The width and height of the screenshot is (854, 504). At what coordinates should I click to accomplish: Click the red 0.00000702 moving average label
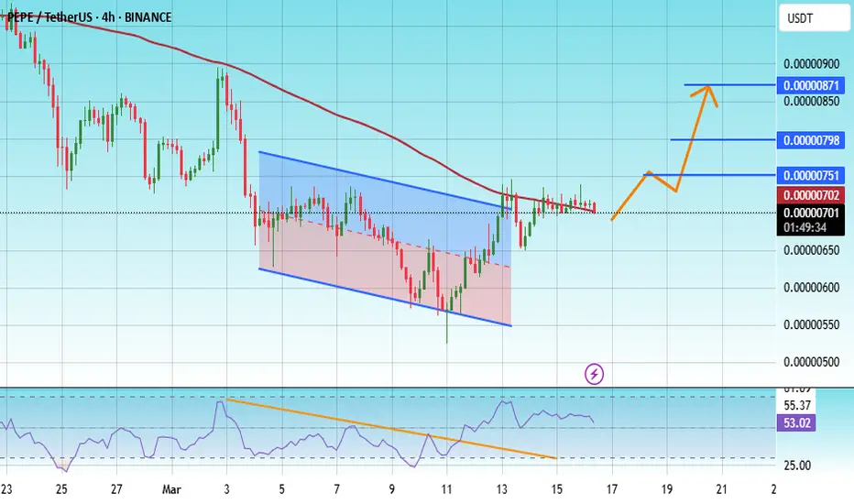[x=811, y=195]
